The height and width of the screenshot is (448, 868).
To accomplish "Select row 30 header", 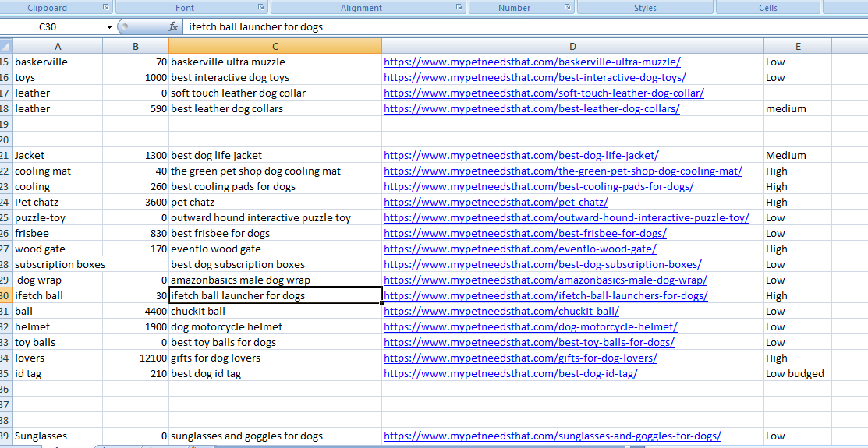I will 6,296.
